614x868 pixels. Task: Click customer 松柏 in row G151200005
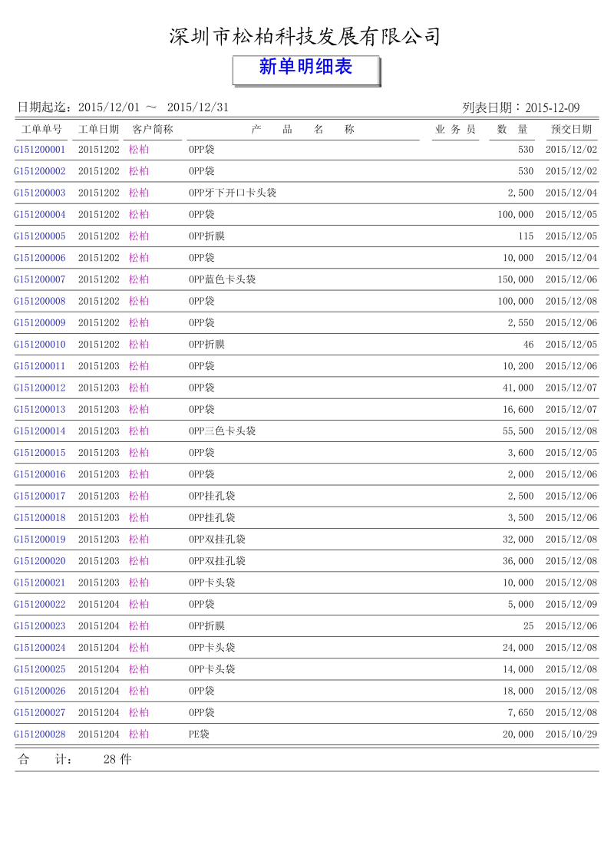click(139, 236)
